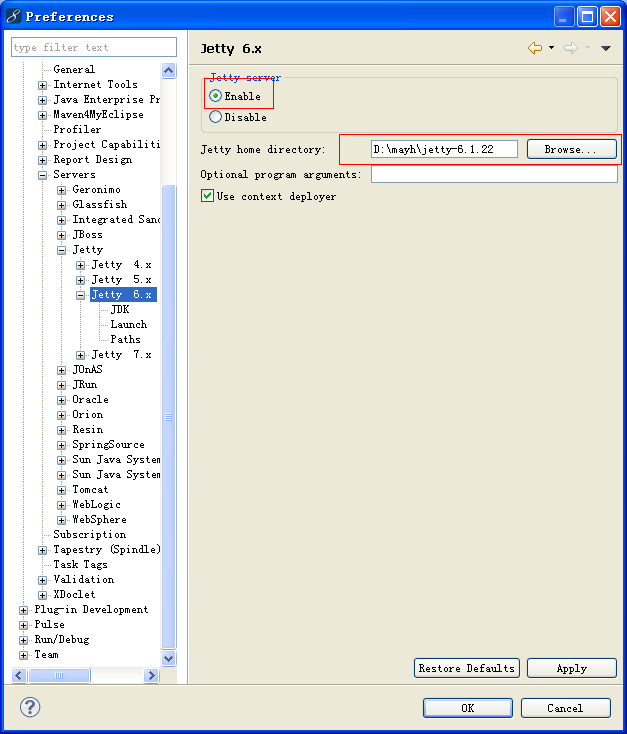Click the tree scroll up arrow

pyautogui.click(x=169, y=71)
